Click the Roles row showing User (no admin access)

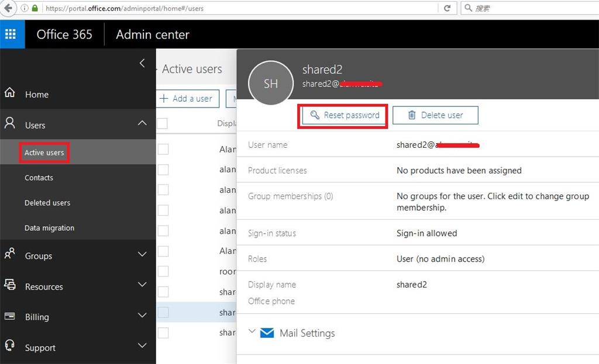point(418,258)
